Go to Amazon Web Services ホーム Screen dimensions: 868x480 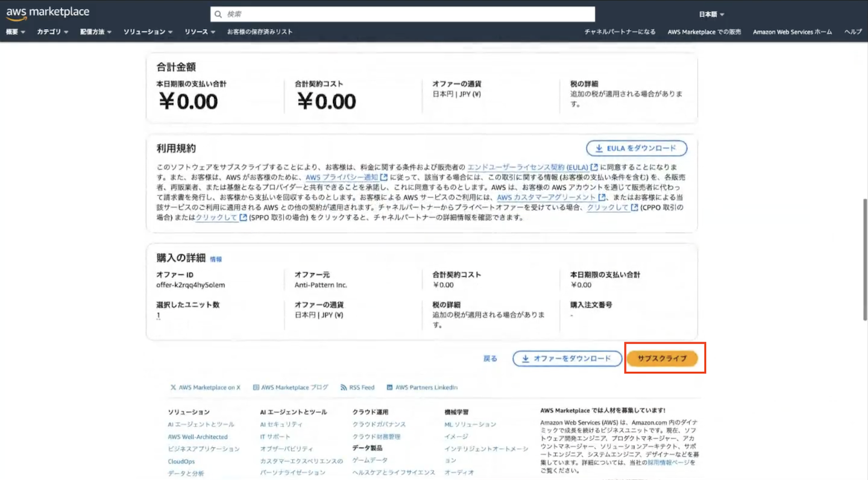pyautogui.click(x=792, y=32)
